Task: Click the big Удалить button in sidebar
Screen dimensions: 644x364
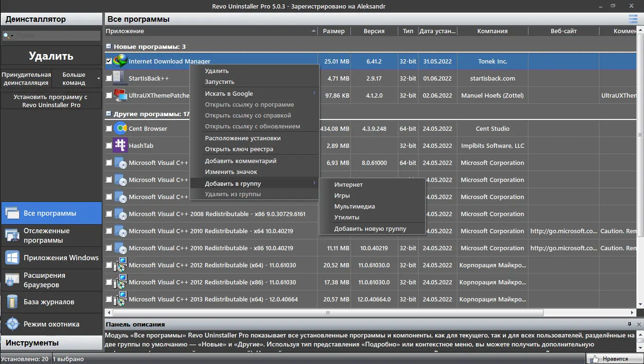Action: (x=51, y=56)
